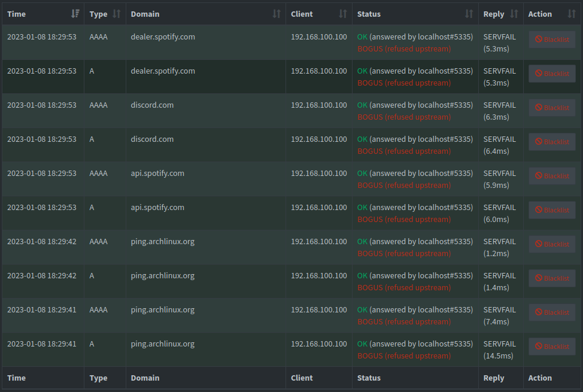Blacklist ping.archlinux.org A query from 18:29:42
The height and width of the screenshot is (392, 583).
point(552,278)
